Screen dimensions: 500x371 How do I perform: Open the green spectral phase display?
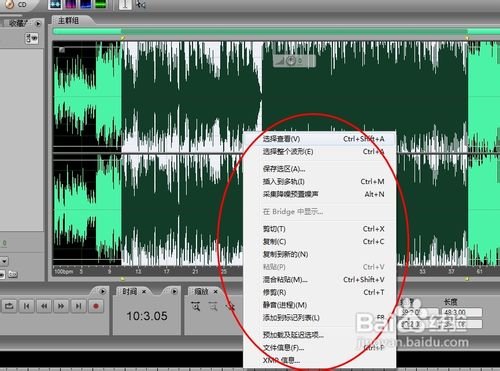coord(101,4)
